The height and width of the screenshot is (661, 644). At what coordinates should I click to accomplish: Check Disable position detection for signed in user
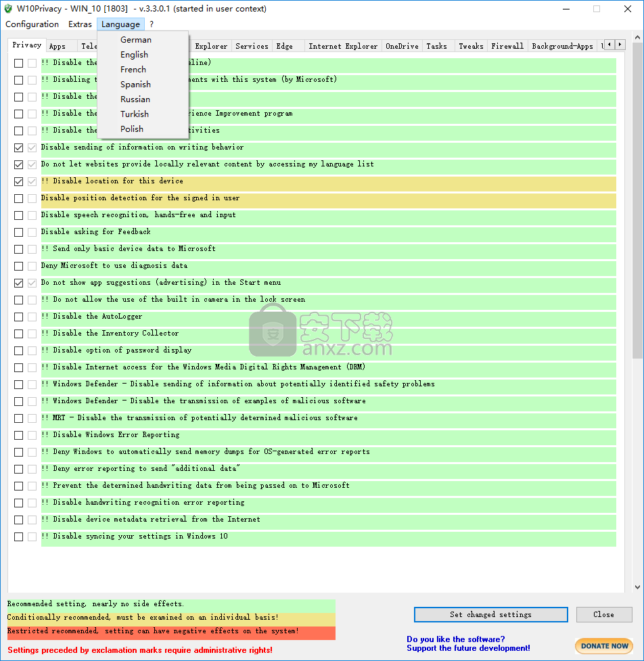[18, 198]
